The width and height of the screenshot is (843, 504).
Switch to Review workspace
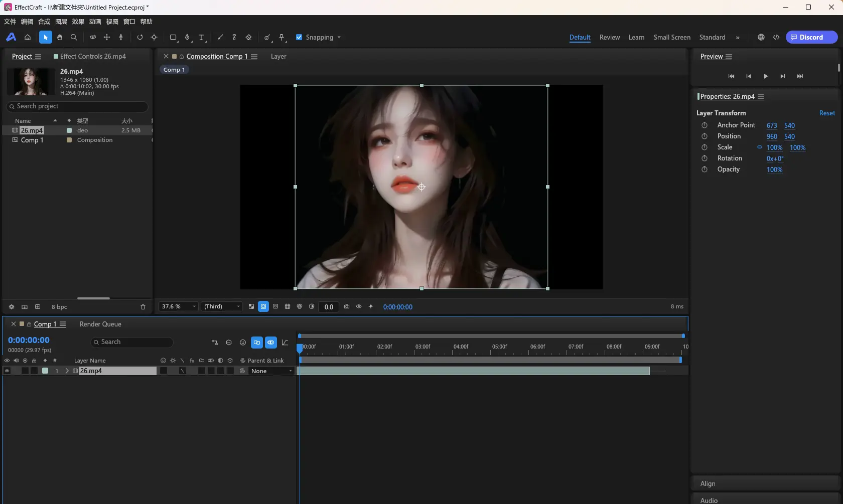coord(610,37)
